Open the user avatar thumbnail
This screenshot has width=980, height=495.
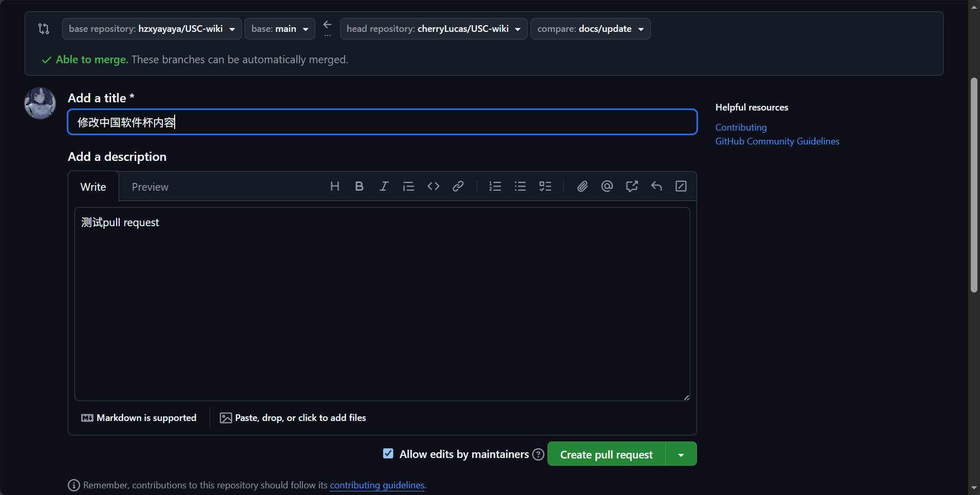40,103
